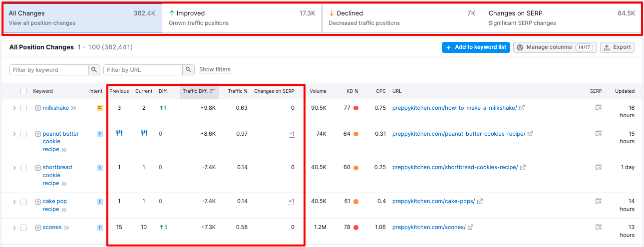The image size is (644, 247).
Task: Click the Traffic Diff. sort icon
Action: coord(212,91)
